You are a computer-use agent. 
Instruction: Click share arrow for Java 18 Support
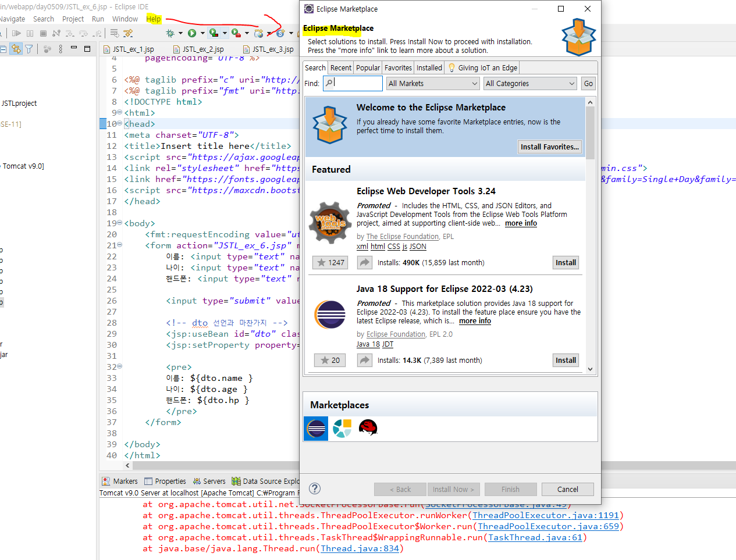[364, 361]
